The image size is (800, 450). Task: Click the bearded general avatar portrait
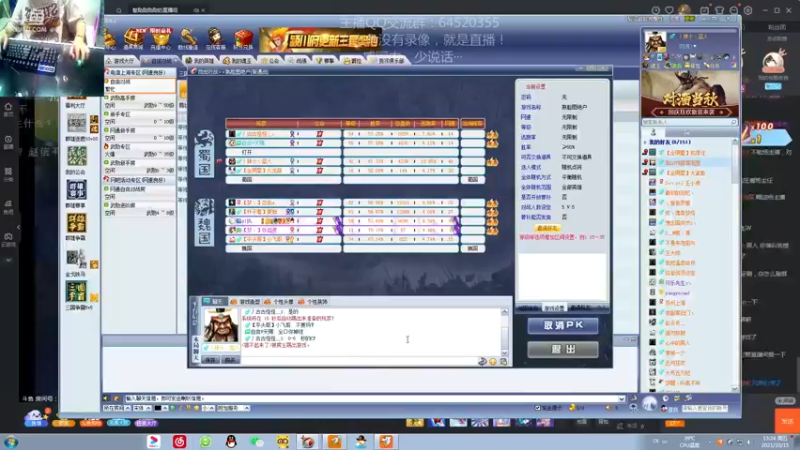220,325
